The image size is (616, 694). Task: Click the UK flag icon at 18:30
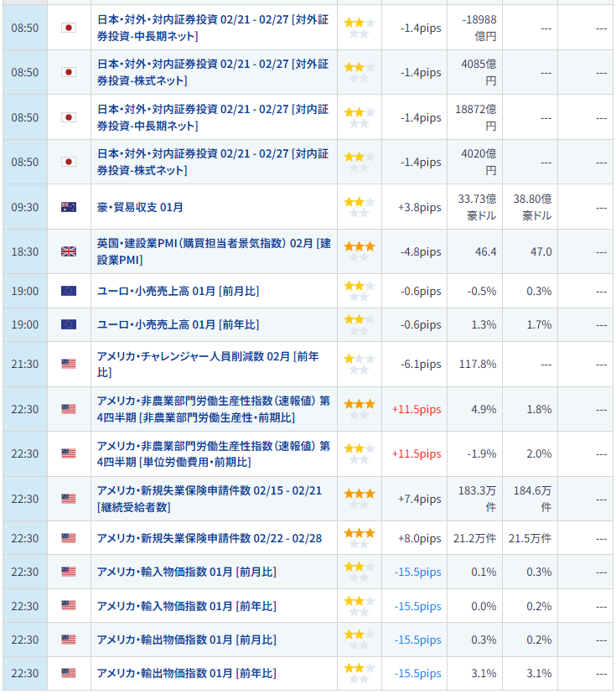tap(69, 251)
